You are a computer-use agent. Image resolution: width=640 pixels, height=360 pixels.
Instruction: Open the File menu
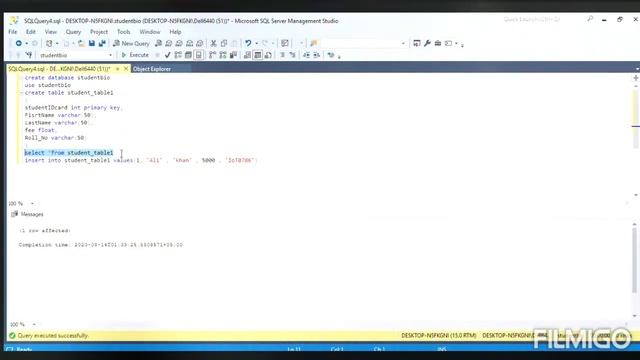(x=13, y=32)
